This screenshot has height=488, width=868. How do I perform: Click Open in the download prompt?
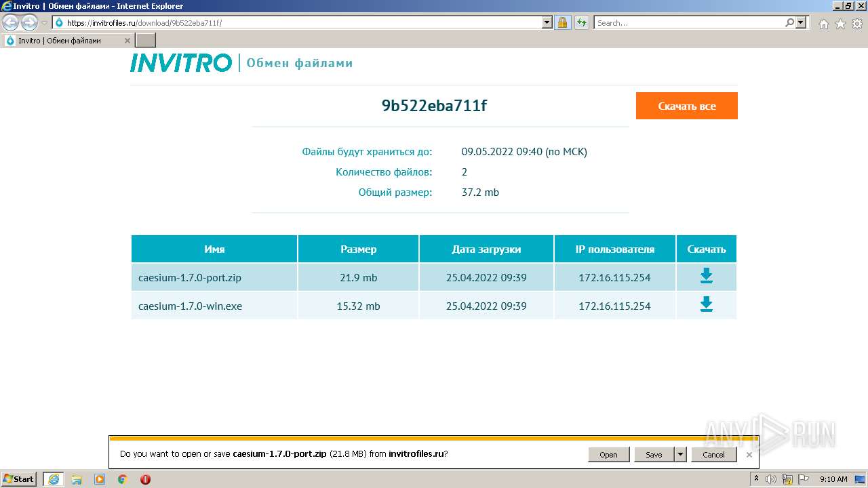pyautogui.click(x=608, y=454)
